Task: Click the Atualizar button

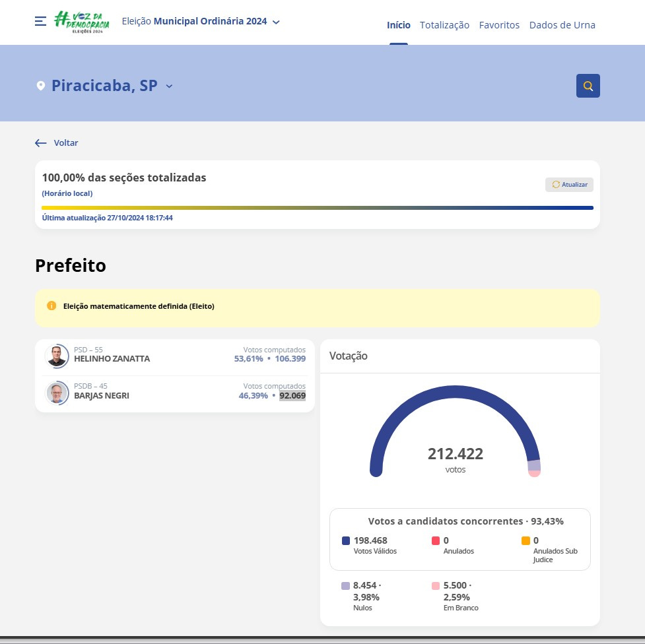Action: tap(569, 185)
